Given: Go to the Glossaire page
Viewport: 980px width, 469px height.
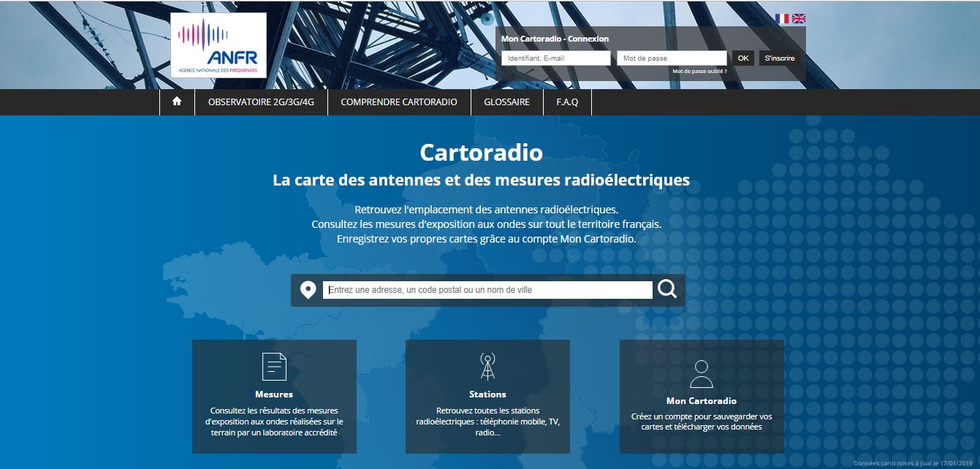Looking at the screenshot, I should [x=506, y=102].
